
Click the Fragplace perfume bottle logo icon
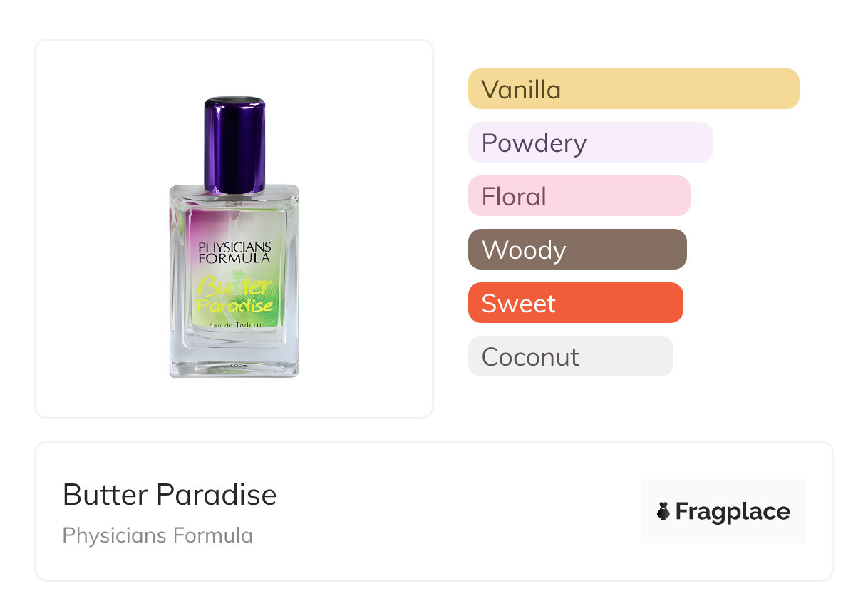pyautogui.click(x=663, y=511)
